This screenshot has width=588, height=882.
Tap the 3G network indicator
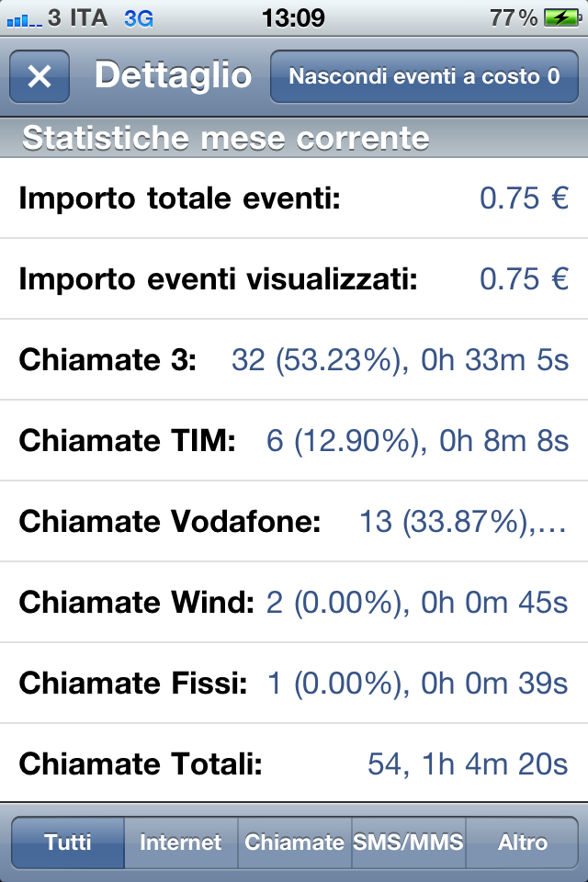139,18
